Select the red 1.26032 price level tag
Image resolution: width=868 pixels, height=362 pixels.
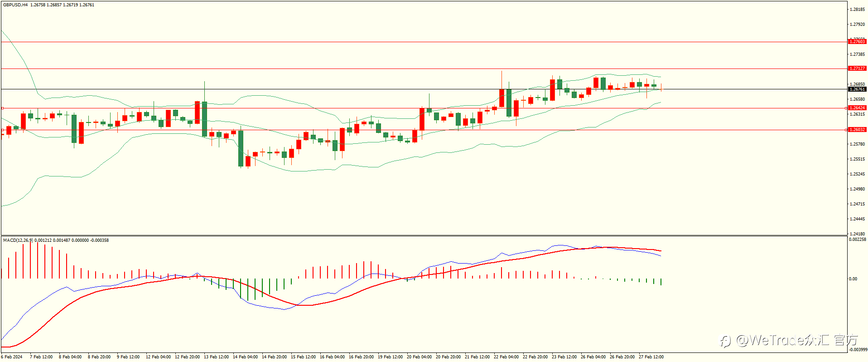(x=857, y=130)
